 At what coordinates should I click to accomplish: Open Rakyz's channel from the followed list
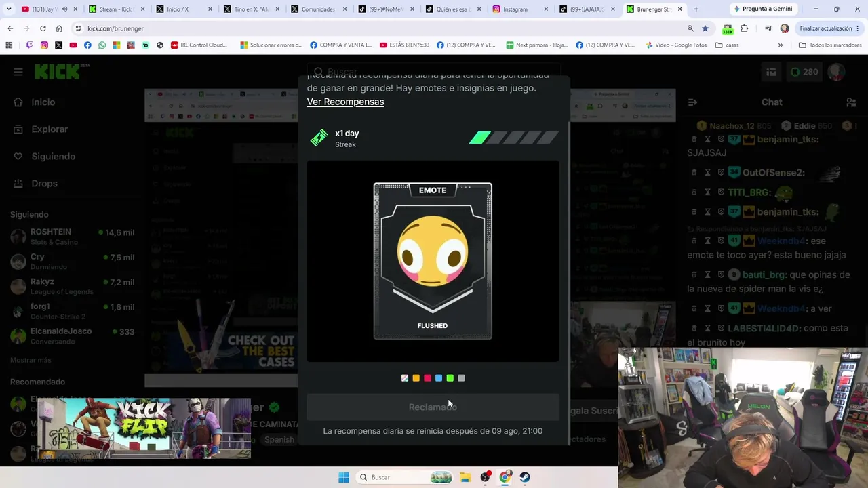tap(72, 286)
